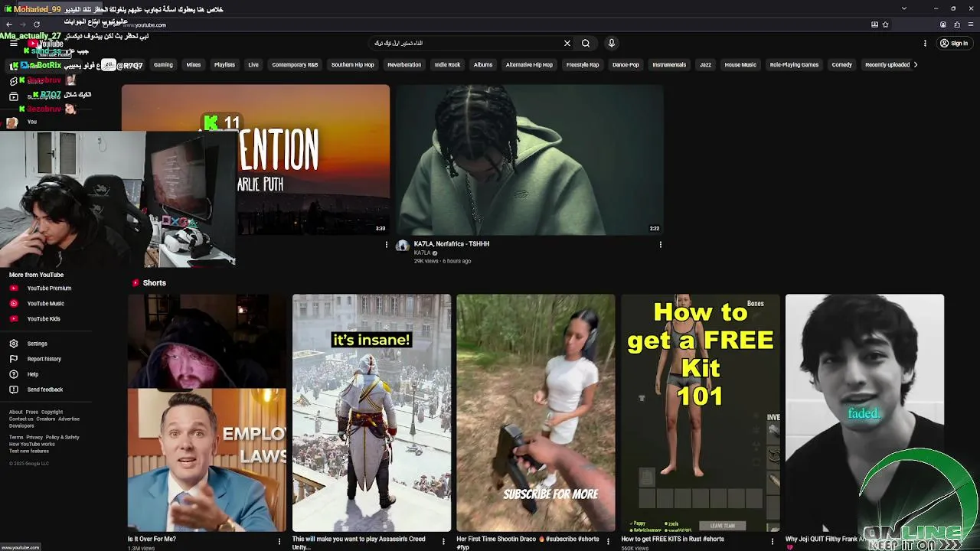Image resolution: width=980 pixels, height=551 pixels.
Task: Open options menu for the Attention video
Action: pos(387,245)
